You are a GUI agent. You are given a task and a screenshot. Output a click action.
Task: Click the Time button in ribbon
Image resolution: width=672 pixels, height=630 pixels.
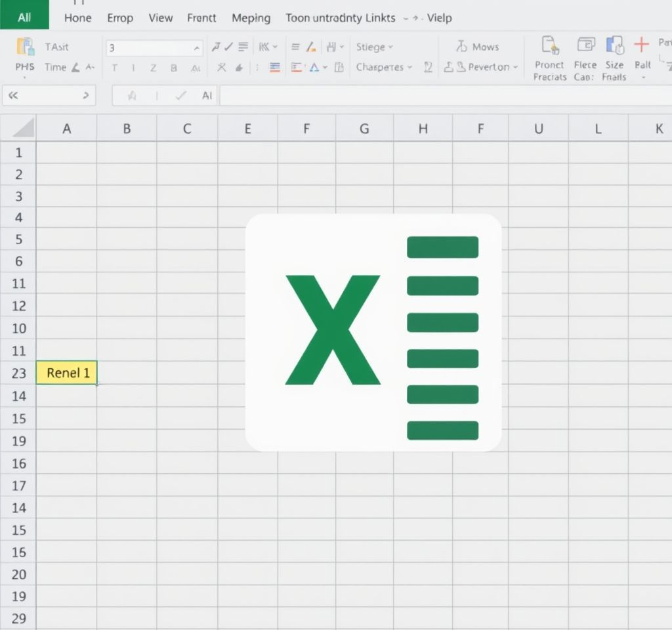point(55,68)
